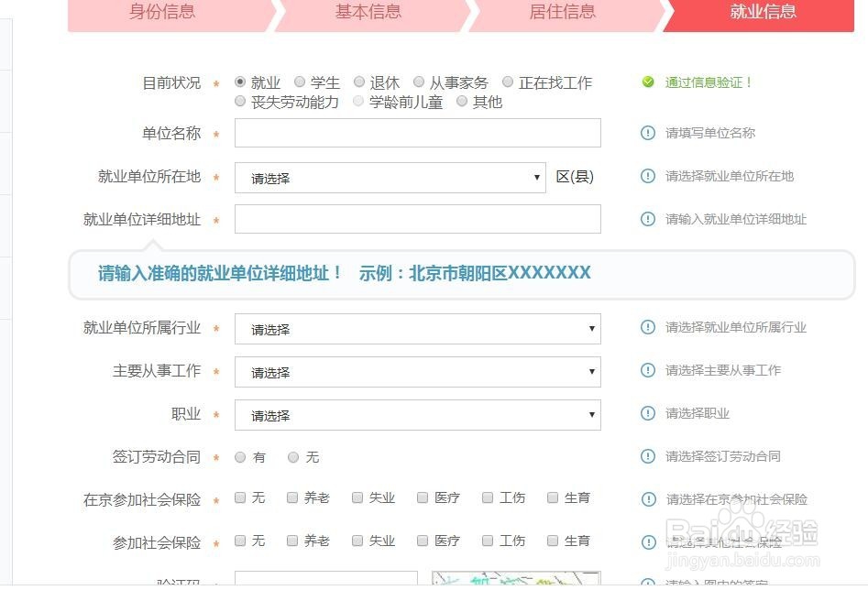Switch to the 基本信息 tab

(368, 13)
